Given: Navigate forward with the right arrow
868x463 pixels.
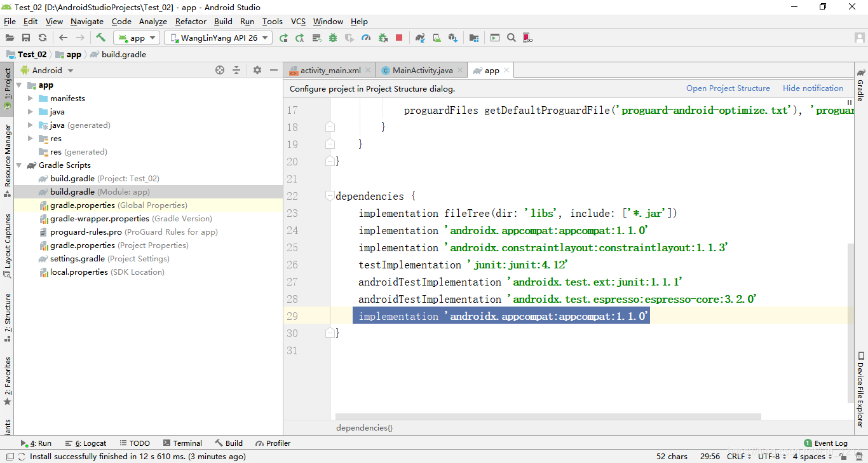Looking at the screenshot, I should pos(80,38).
